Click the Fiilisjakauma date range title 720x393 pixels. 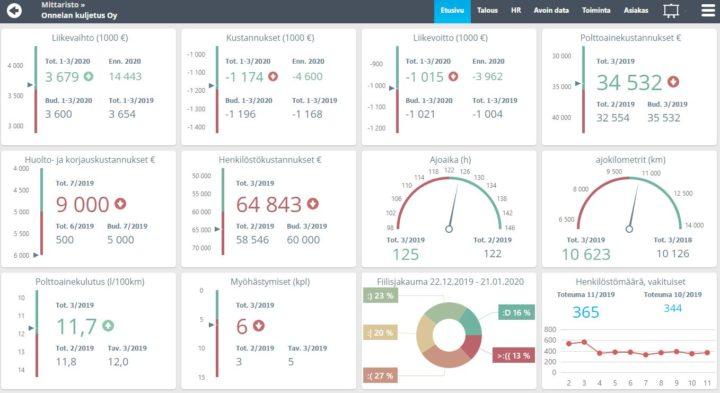[x=450, y=282]
